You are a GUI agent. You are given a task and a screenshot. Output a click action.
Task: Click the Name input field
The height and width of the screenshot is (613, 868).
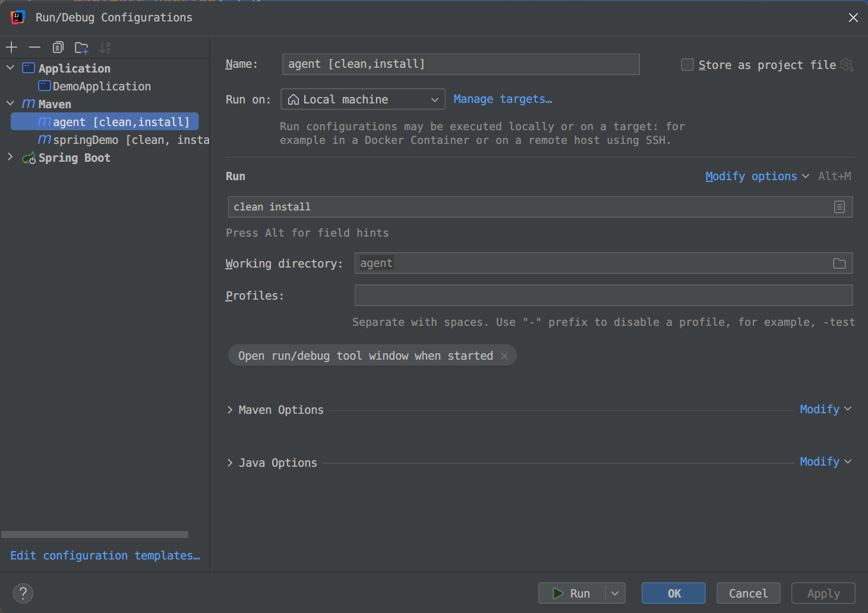click(461, 64)
